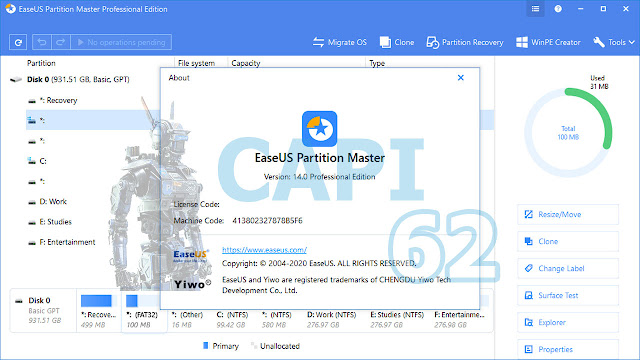This screenshot has width=640, height=360.
Task: Click the used space donut chart
Action: (x=568, y=133)
